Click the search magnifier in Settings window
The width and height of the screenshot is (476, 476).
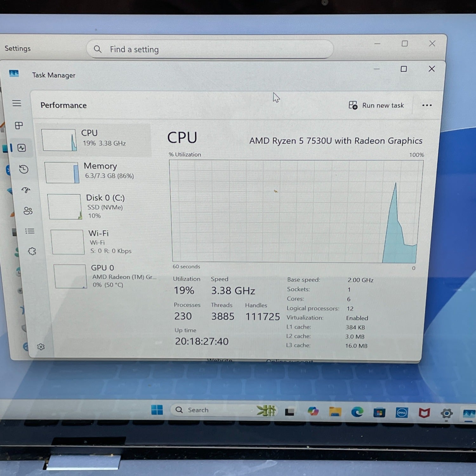[98, 49]
